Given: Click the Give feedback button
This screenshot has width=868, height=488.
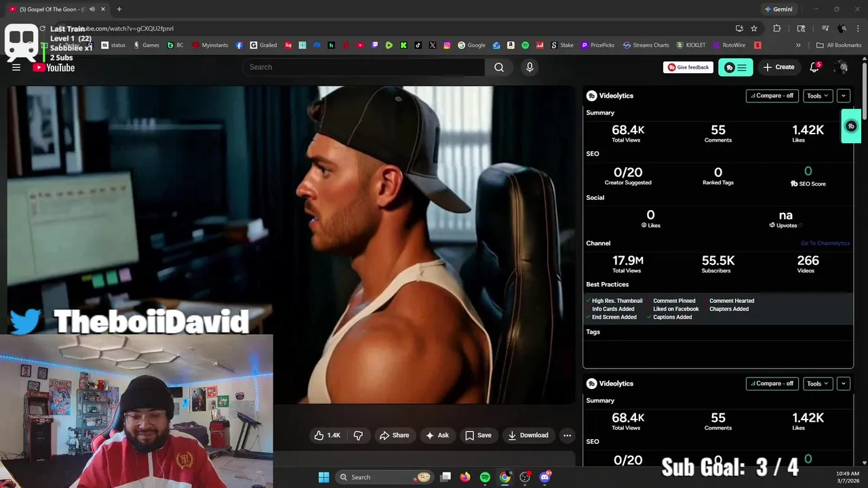Looking at the screenshot, I should (688, 67).
